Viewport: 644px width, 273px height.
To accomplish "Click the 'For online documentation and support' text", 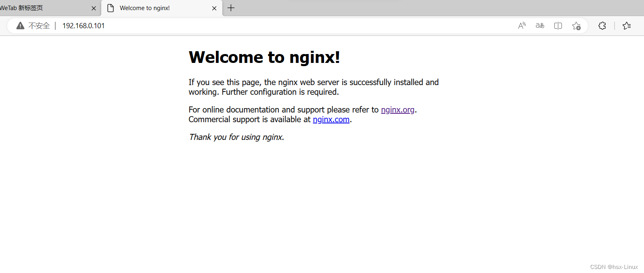I will pos(257,110).
